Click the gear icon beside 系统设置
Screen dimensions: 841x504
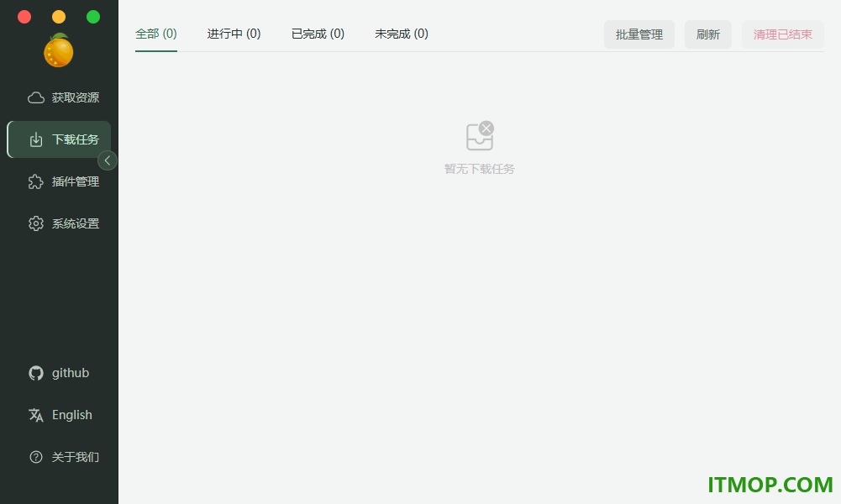click(x=36, y=223)
